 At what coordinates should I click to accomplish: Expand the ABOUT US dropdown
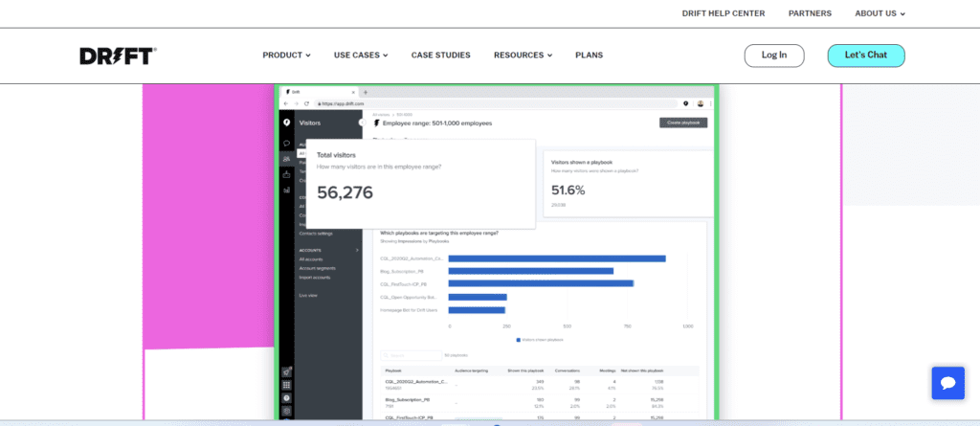(880, 13)
